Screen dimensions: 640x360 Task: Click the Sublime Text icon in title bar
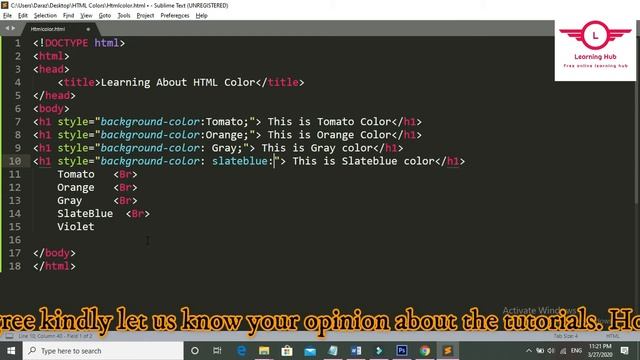(5, 5)
